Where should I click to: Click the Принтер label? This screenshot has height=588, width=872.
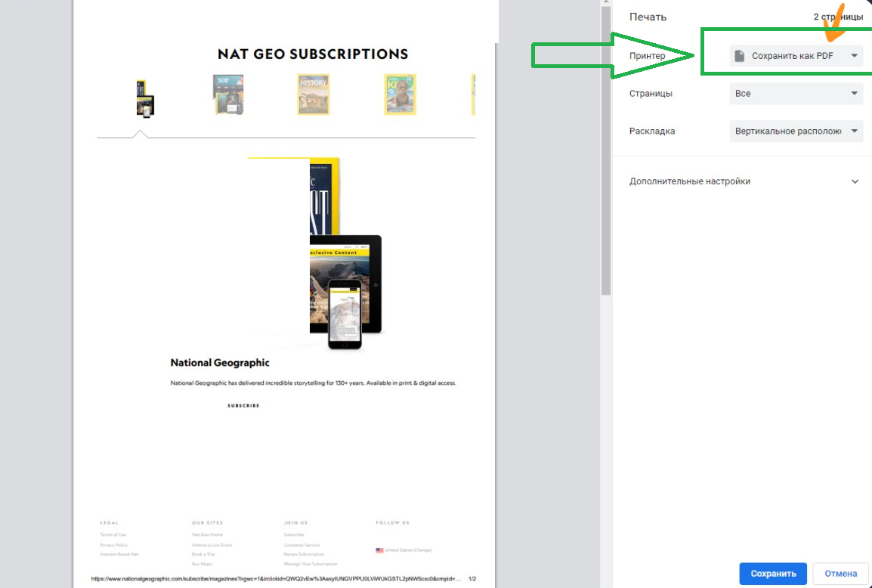click(x=648, y=56)
